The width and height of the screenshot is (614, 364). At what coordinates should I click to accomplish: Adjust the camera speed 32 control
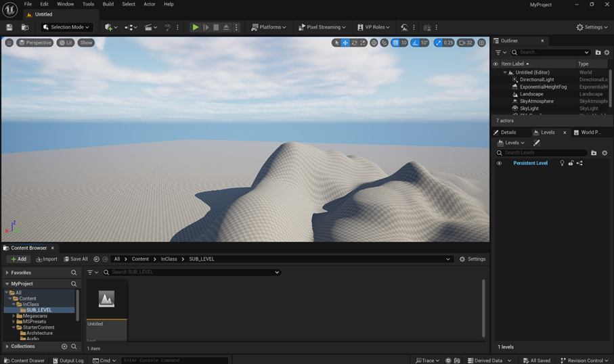(466, 43)
